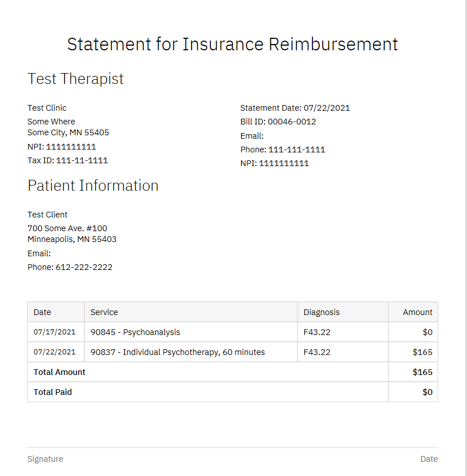Viewport: 467px width, 476px height.
Task: Click the Test Therapist heading
Action: tap(75, 79)
